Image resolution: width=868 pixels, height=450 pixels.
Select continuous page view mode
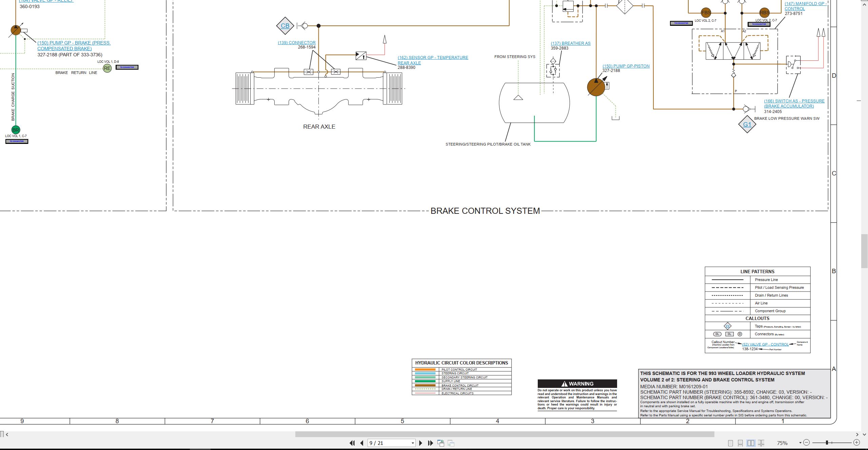741,443
